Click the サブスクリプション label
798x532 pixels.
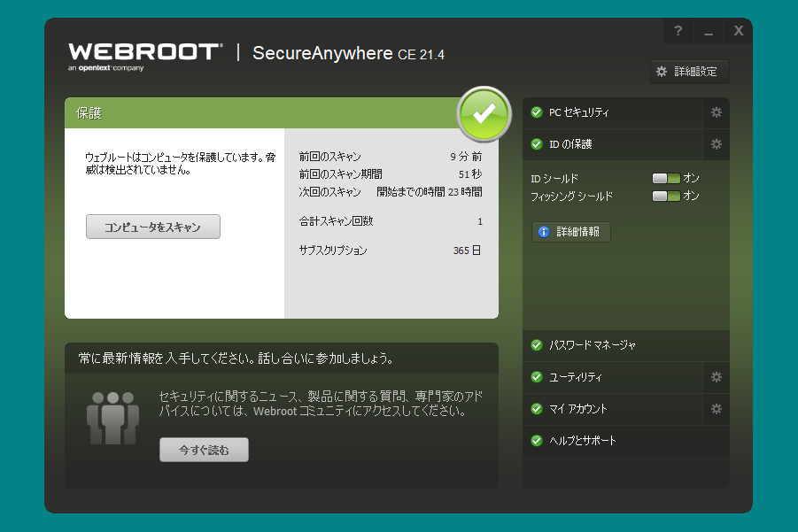(333, 251)
